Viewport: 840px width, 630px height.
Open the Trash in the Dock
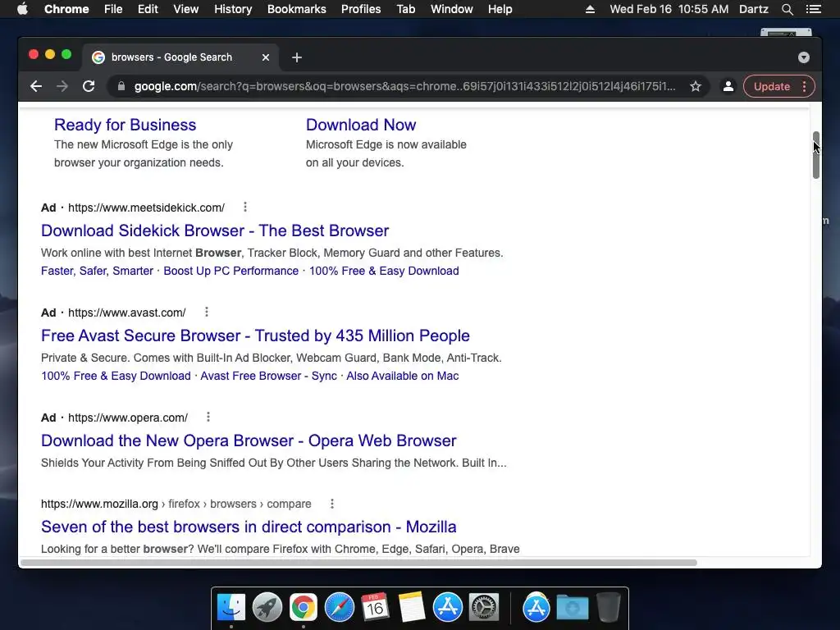click(x=609, y=607)
